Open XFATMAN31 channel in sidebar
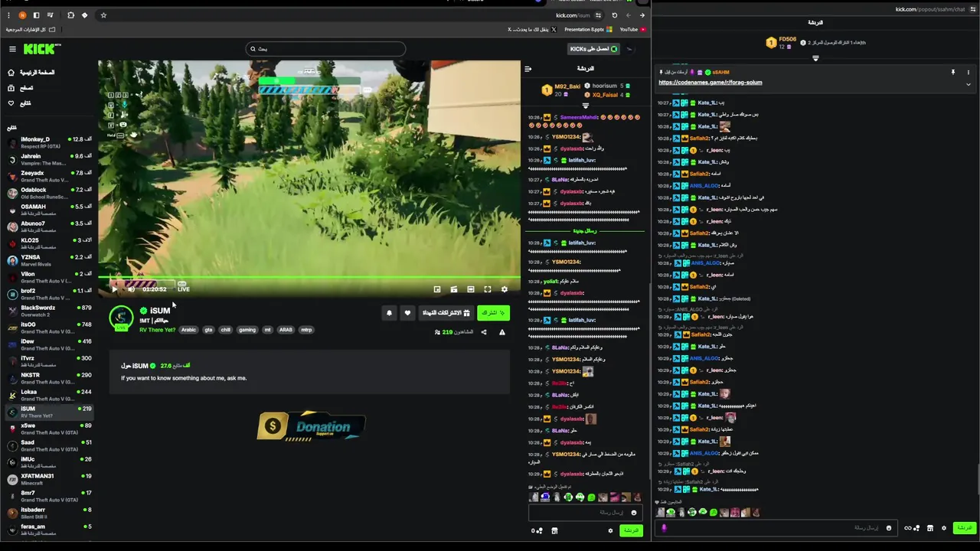 tap(49, 479)
